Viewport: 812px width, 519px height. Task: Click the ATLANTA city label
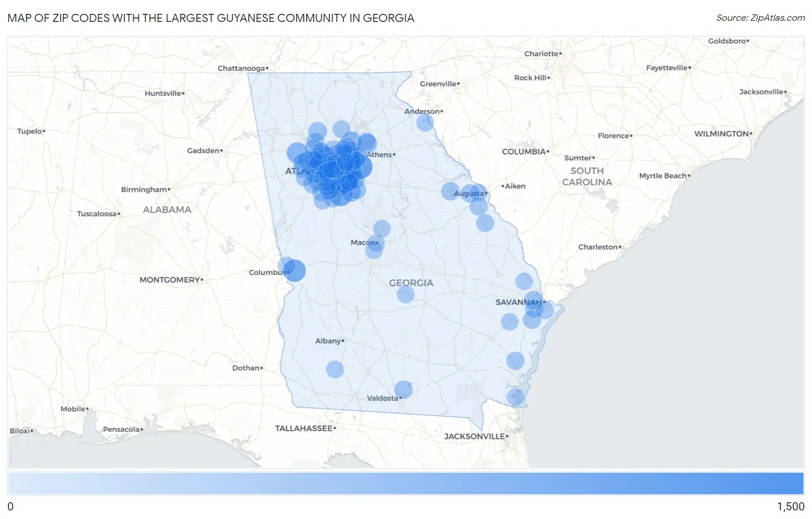pyautogui.click(x=297, y=171)
